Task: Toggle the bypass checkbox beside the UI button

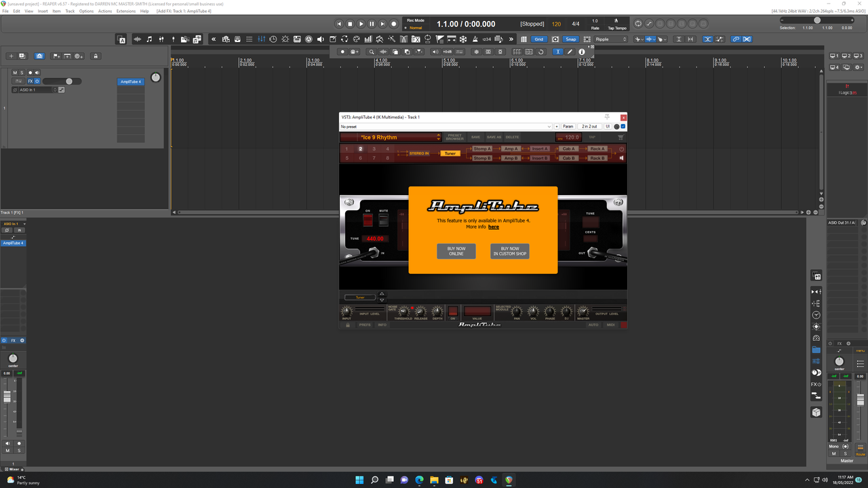Action: pyautogui.click(x=623, y=127)
